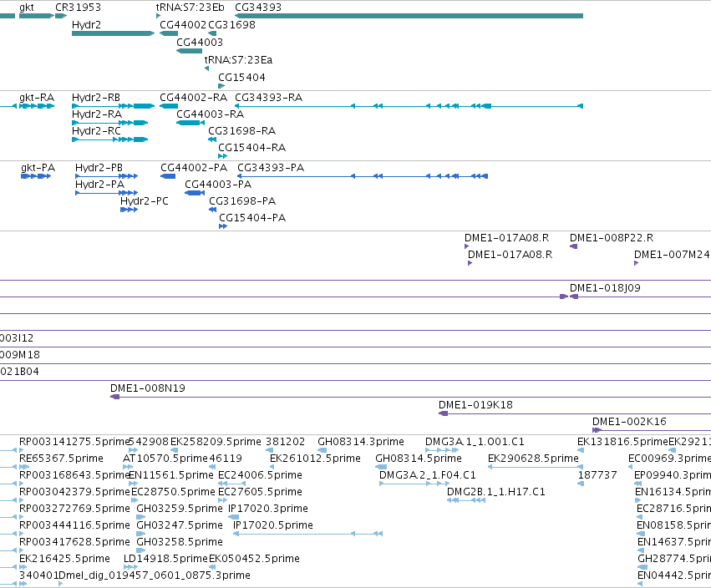Click the GH08314.3prime EST label

pyautogui.click(x=361, y=442)
